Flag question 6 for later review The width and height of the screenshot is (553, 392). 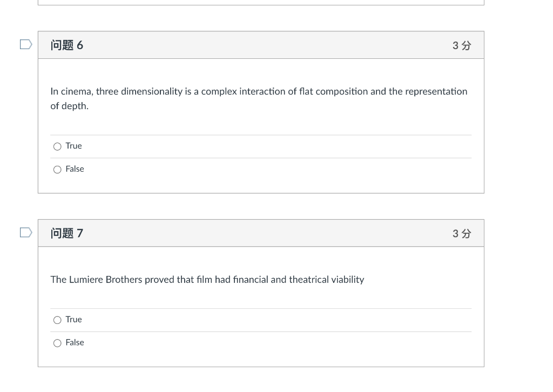click(x=26, y=44)
